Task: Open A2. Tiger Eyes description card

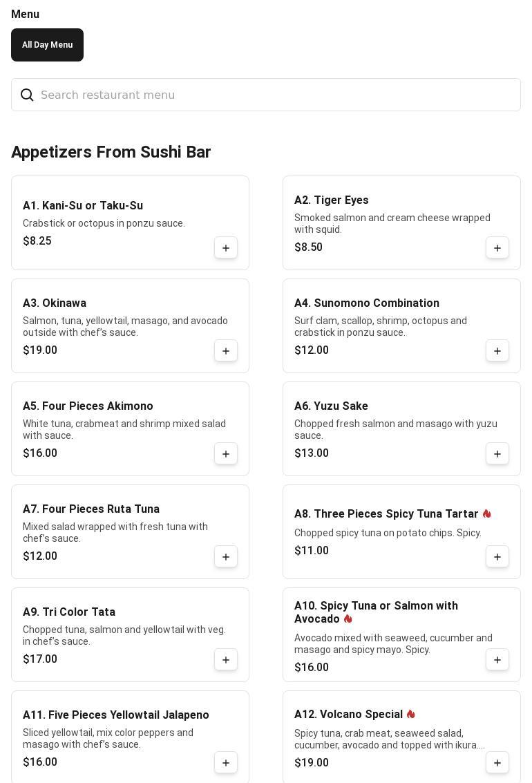Action: click(401, 223)
